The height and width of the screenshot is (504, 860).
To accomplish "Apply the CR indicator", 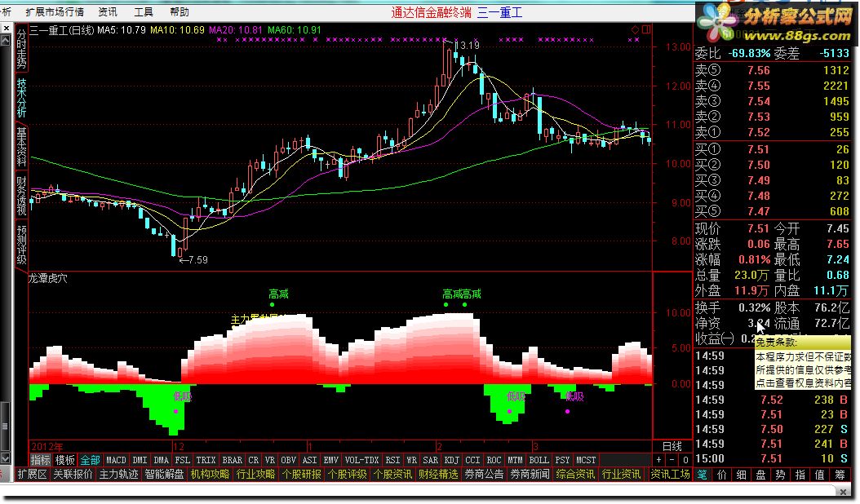I will coord(254,460).
